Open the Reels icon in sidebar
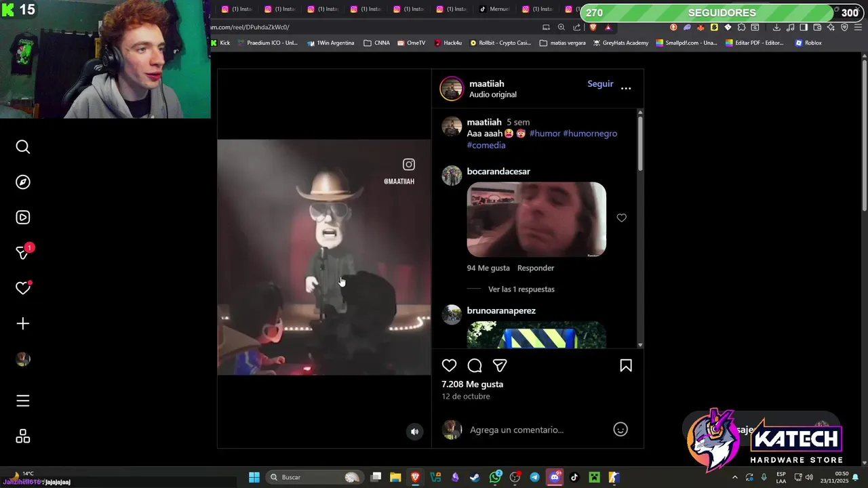 [23, 218]
